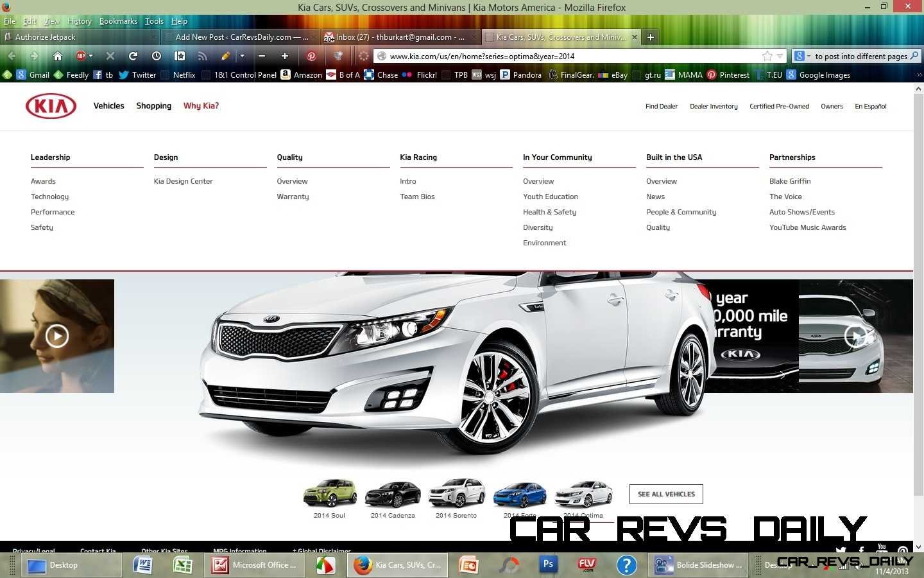
Task: Open URL history dropdown in address bar
Action: [x=780, y=56]
